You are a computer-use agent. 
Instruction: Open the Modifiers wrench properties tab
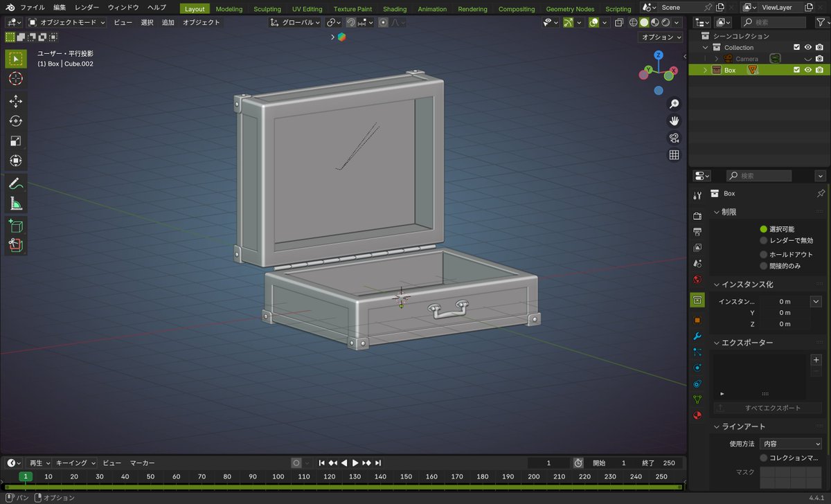pos(697,336)
